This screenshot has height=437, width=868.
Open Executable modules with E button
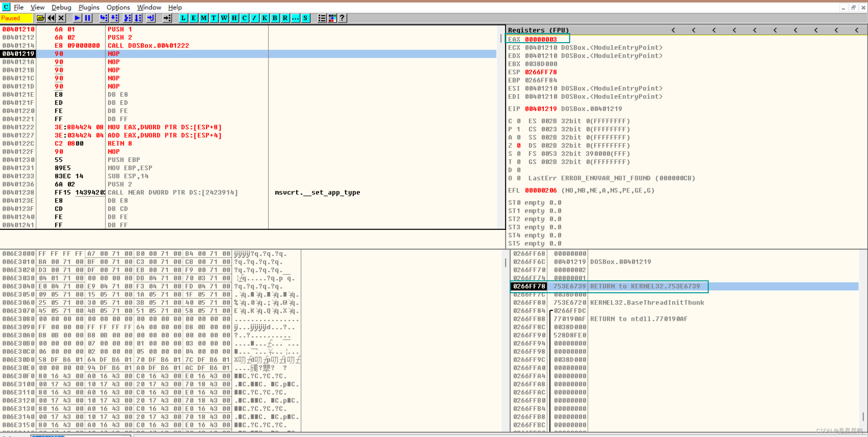[193, 18]
